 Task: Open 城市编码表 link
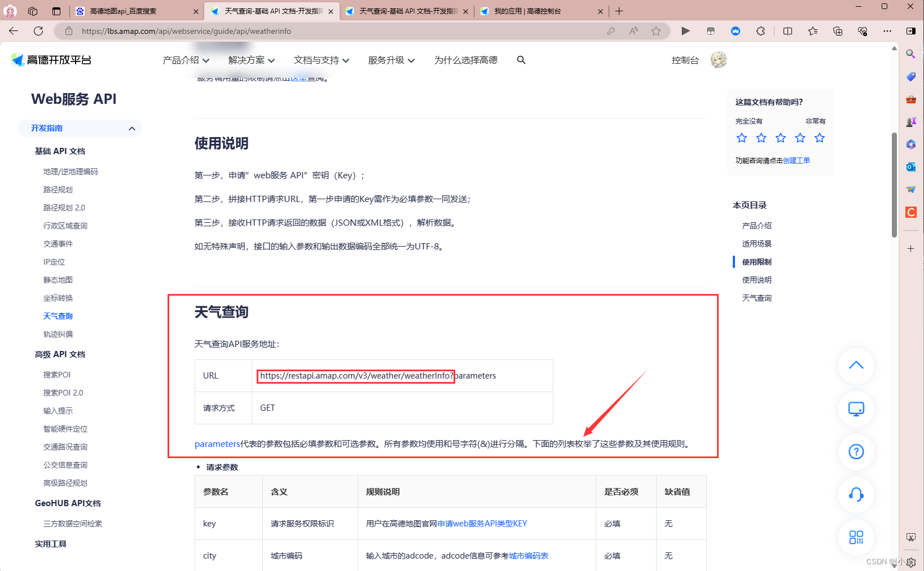click(x=529, y=556)
